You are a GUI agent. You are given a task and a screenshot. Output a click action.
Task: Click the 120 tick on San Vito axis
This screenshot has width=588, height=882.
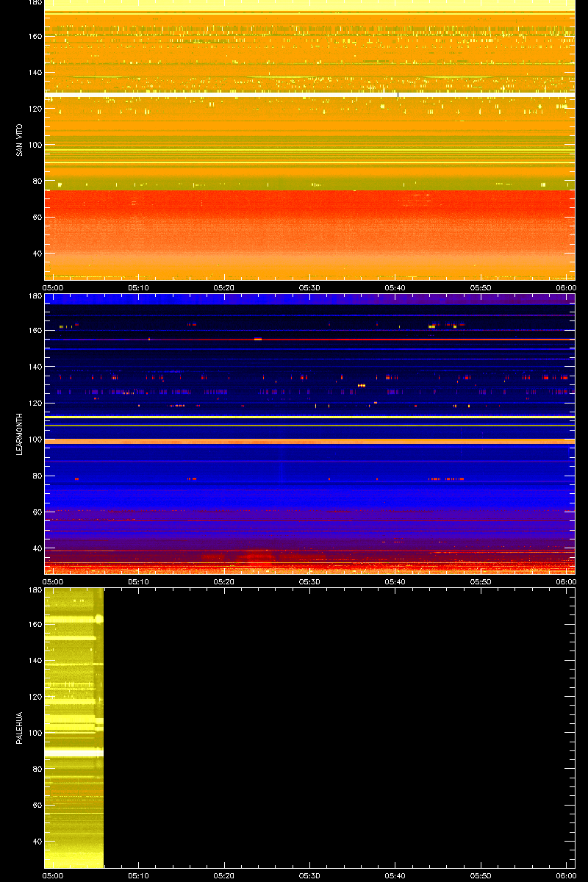pos(35,109)
